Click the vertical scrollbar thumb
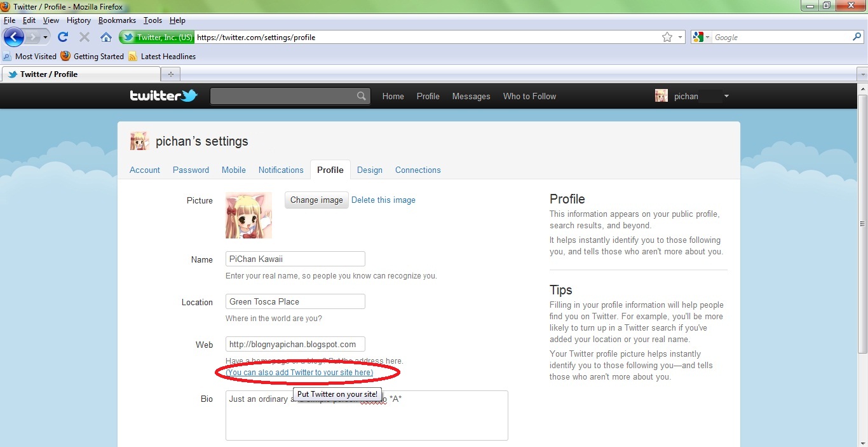 tap(862, 224)
